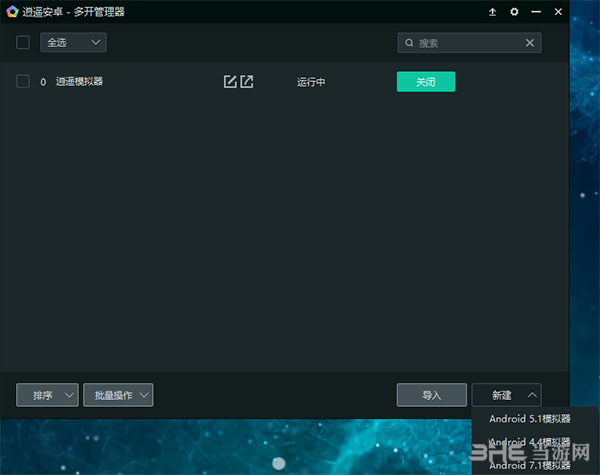
Task: Close the 多开管理器 window
Action: (558, 12)
